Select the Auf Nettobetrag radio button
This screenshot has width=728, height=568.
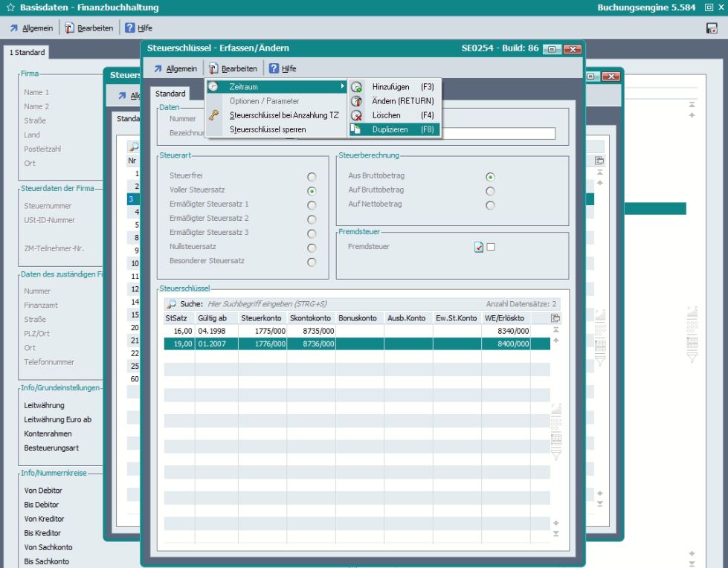click(x=490, y=205)
